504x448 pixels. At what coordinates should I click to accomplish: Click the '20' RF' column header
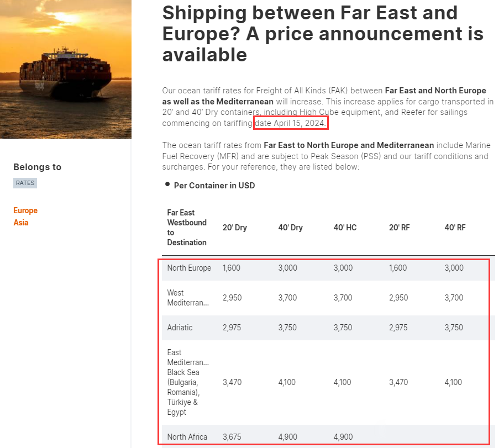coord(399,228)
